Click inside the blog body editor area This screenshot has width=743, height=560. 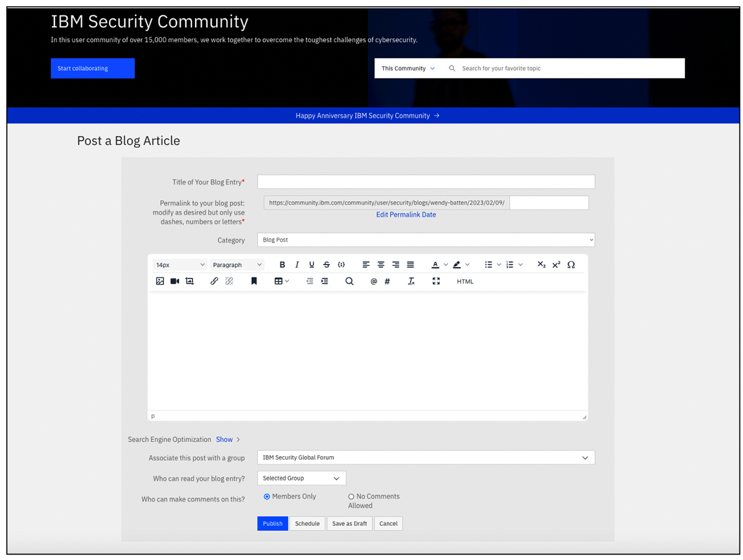coord(368,350)
